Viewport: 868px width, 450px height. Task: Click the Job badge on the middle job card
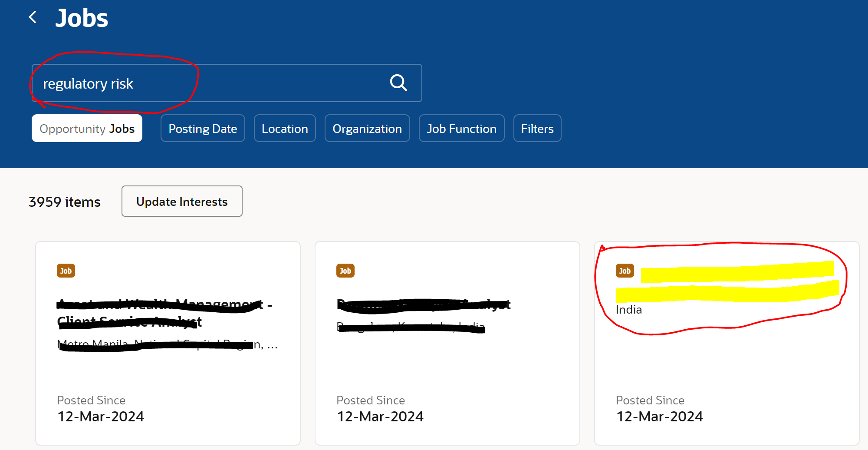pyautogui.click(x=345, y=270)
